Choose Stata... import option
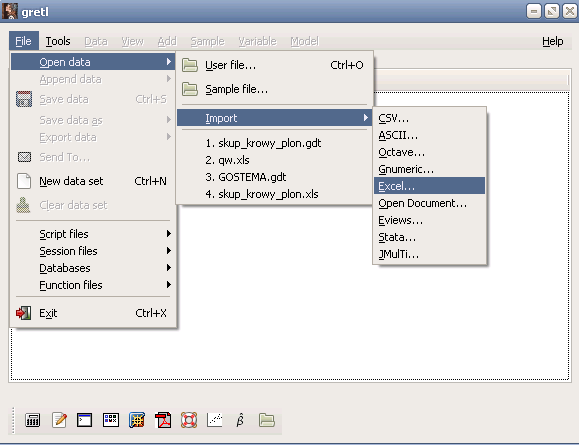Viewport: 579px width, 445px height. tap(429, 237)
